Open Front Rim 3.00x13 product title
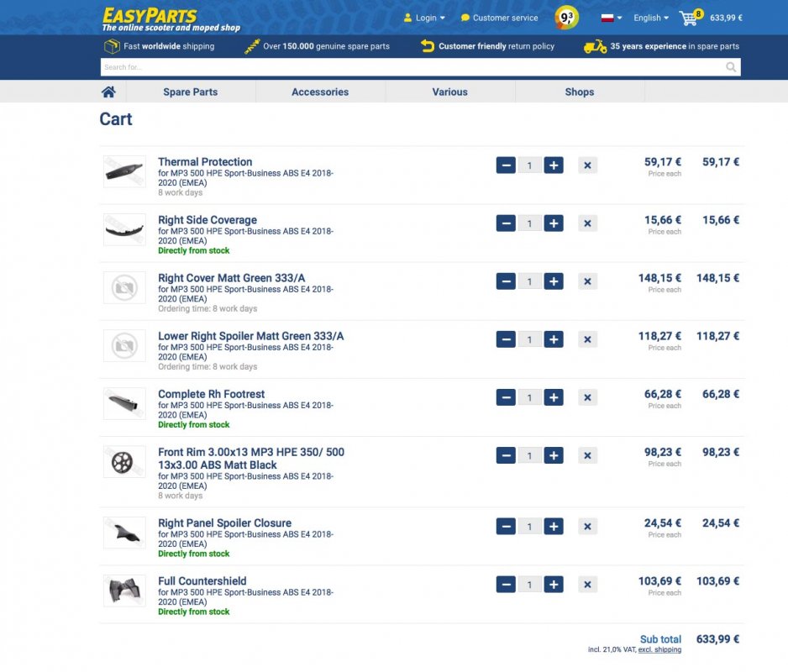The width and height of the screenshot is (788, 672). pyautogui.click(x=251, y=459)
